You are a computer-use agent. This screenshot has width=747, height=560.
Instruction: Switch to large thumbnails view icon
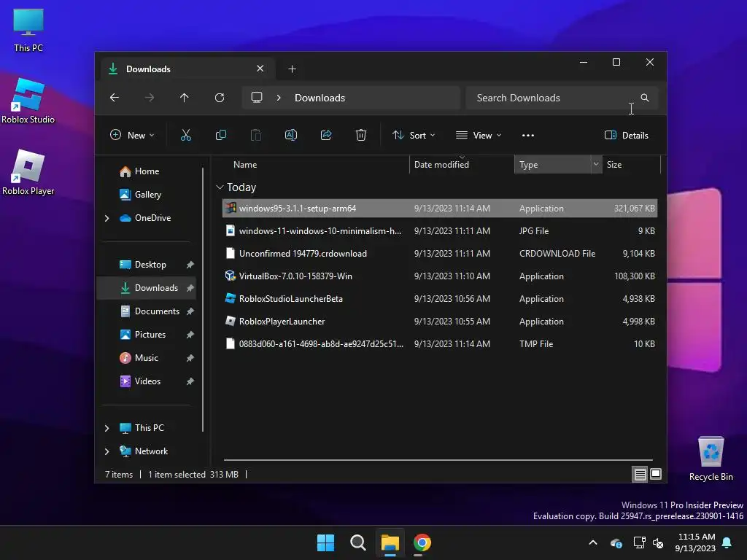tap(656, 474)
